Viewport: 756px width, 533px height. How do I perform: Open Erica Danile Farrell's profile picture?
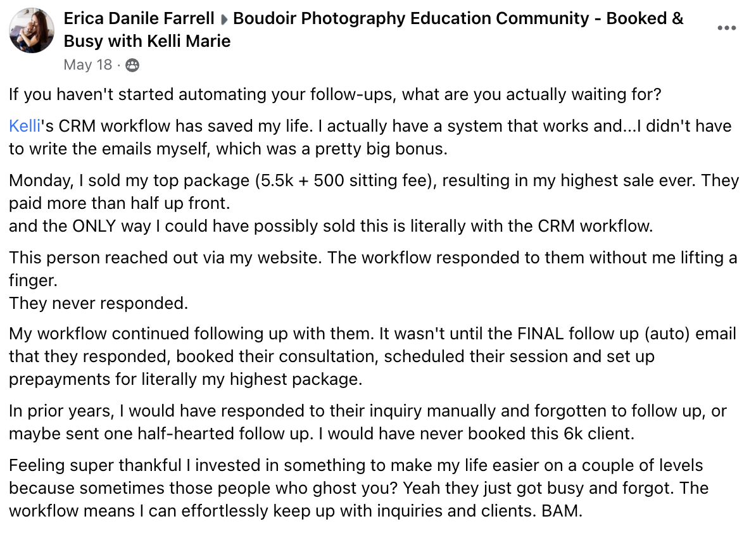32,30
